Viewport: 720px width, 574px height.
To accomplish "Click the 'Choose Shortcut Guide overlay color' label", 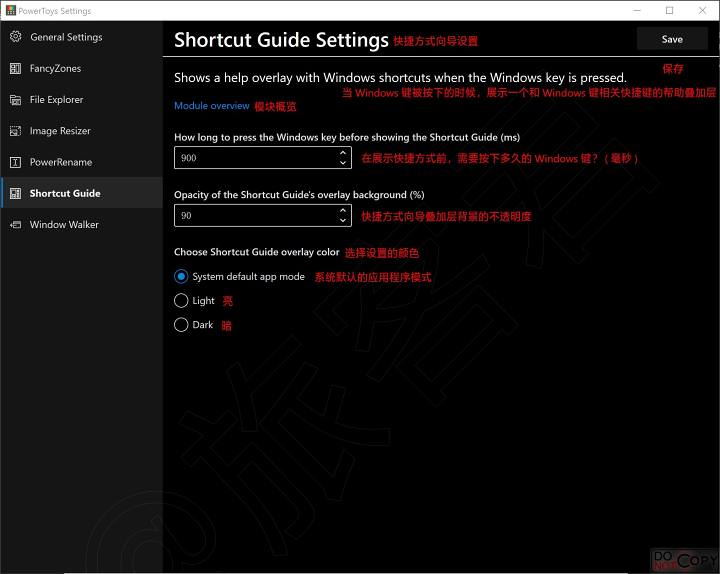I will 257,252.
